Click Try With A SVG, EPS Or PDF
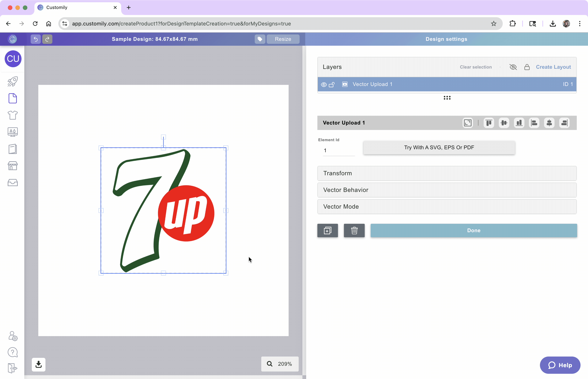The height and width of the screenshot is (379, 588). pyautogui.click(x=439, y=147)
